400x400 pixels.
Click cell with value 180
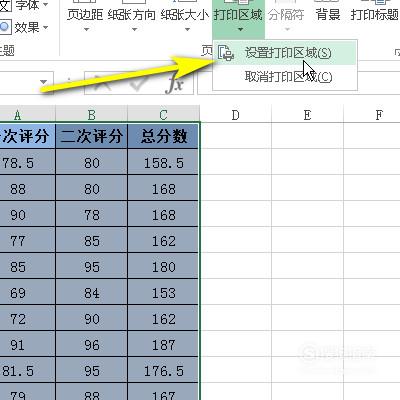(x=163, y=266)
